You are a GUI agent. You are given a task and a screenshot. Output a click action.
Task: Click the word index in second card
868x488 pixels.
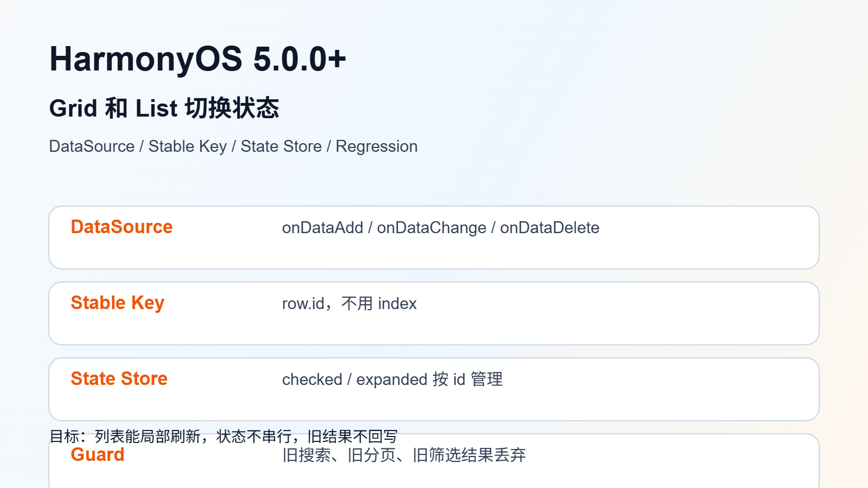397,304
